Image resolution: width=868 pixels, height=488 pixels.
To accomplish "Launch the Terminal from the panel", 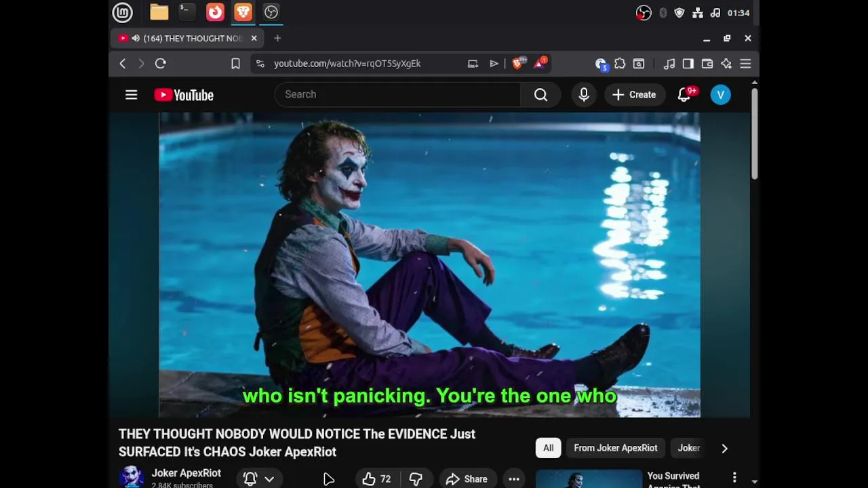I will tap(186, 12).
